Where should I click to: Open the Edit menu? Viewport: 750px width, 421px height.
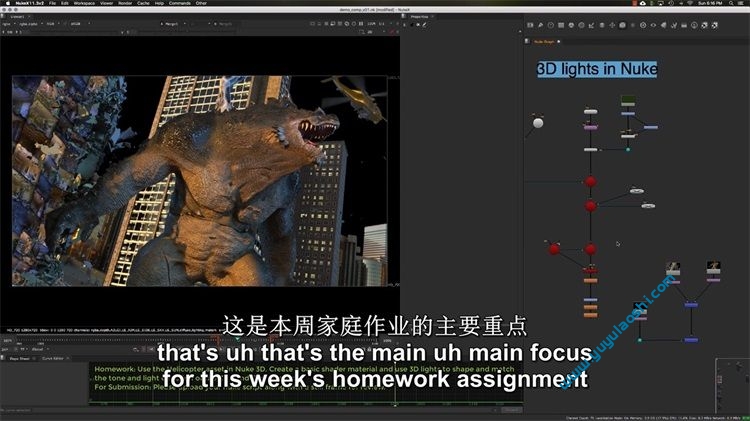point(65,3)
